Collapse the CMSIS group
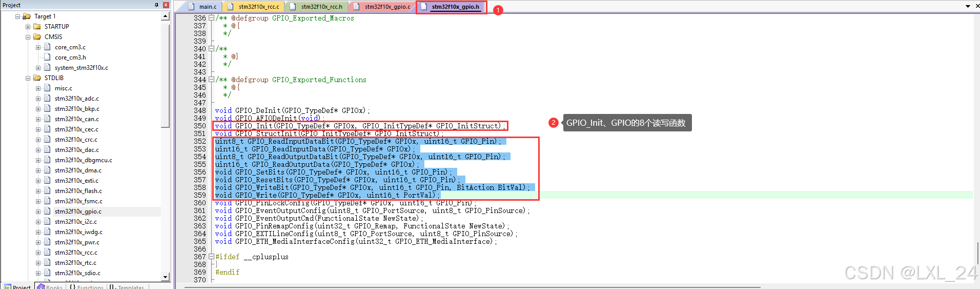 click(28, 37)
